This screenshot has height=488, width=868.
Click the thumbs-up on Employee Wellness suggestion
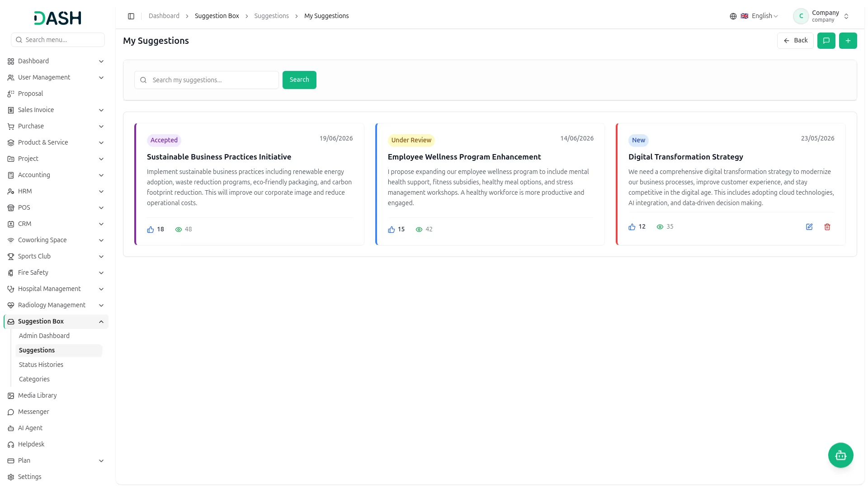(x=391, y=230)
